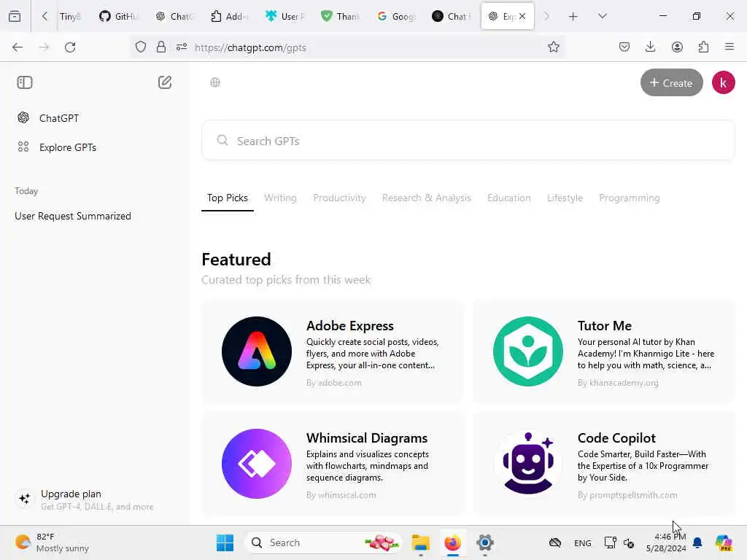Open the Whimsical Diagrams purple logo

click(257, 464)
